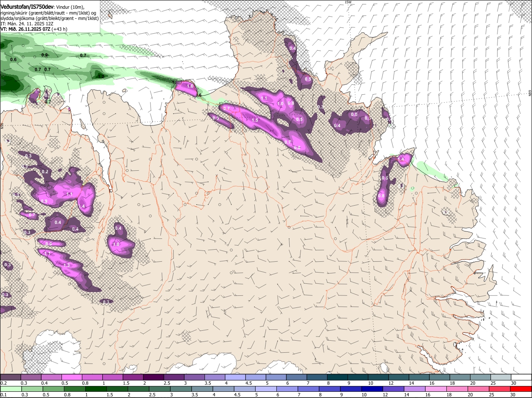Click the 'VT: Mið. 26.11.2025 07Z (+43 h)' line
The height and width of the screenshot is (398, 532).
34,29
